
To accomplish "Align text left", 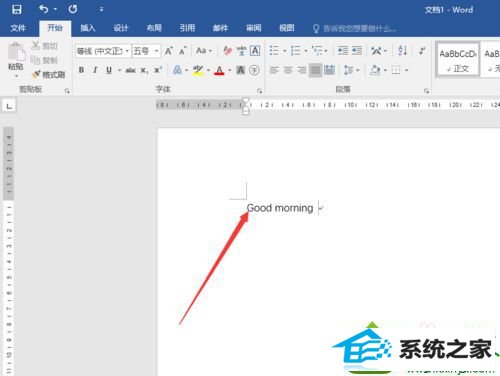I will [274, 70].
